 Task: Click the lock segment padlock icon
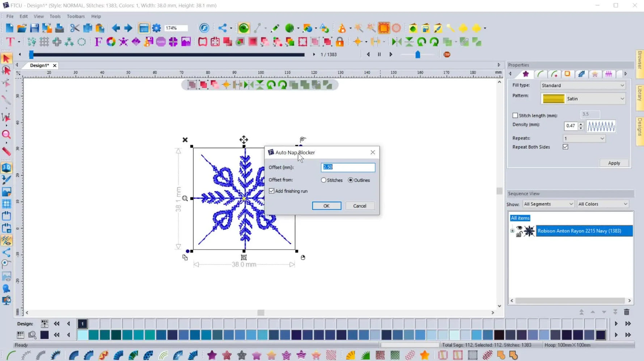(339, 42)
